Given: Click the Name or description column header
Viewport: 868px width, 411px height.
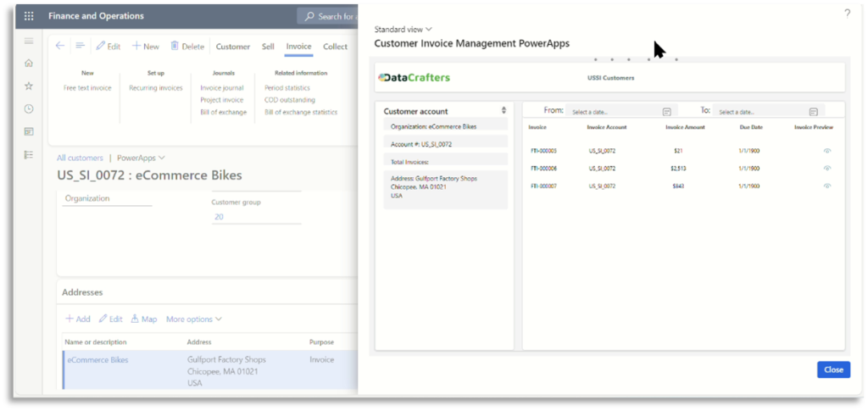Looking at the screenshot, I should click(x=96, y=342).
